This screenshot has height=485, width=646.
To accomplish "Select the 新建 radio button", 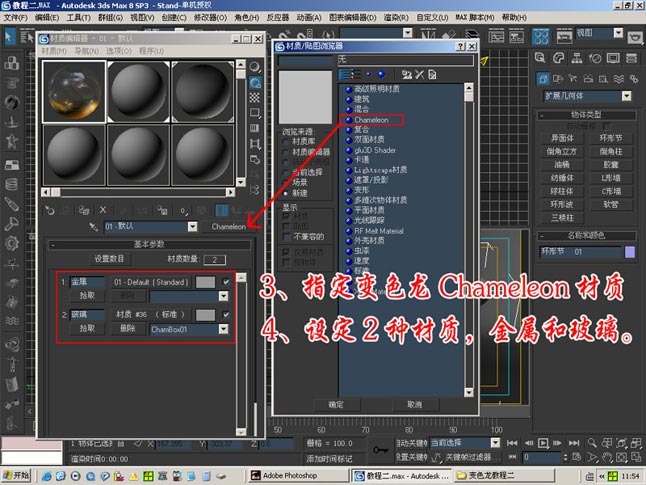I will 285,193.
